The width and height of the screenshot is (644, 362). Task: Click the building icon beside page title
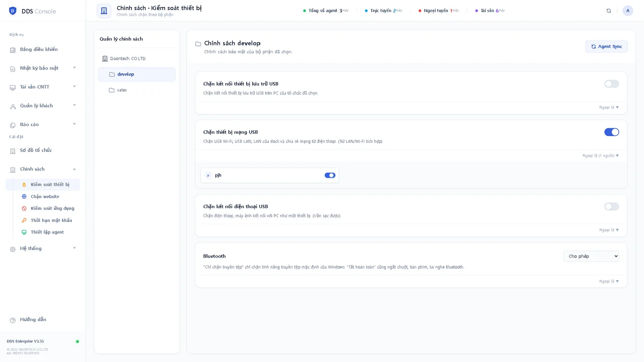click(104, 11)
